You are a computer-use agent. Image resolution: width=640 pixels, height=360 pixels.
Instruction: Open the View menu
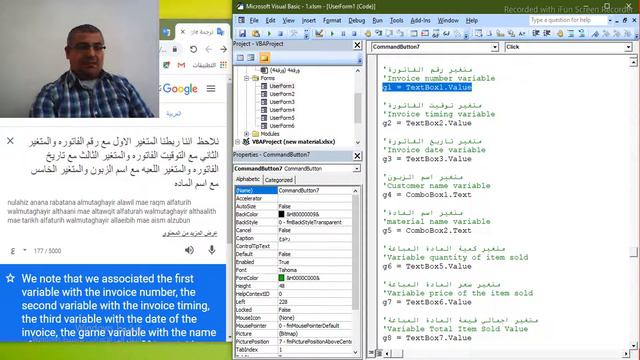[288, 20]
